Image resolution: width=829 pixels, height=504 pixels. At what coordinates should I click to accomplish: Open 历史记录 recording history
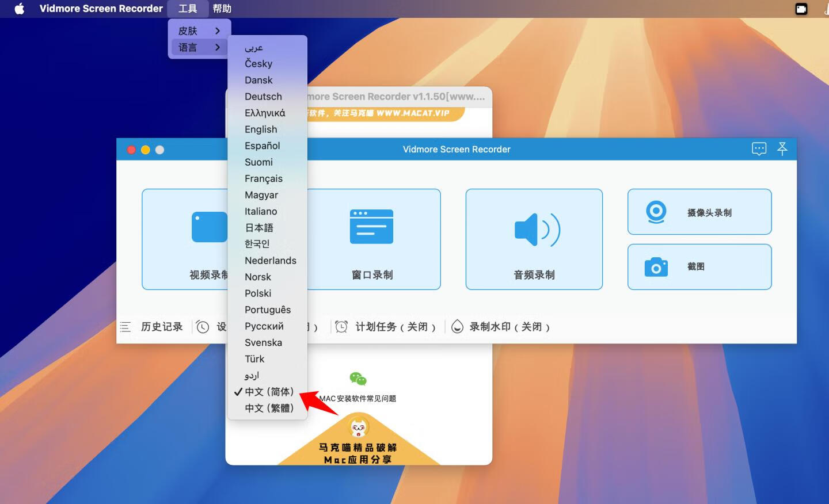[x=162, y=327]
